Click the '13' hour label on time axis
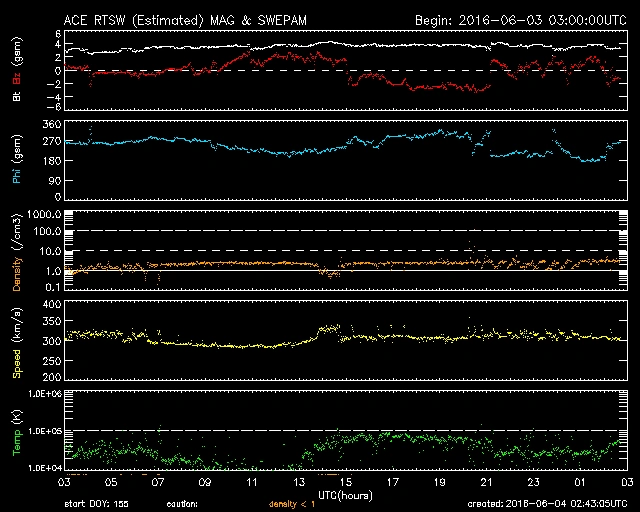 click(299, 482)
